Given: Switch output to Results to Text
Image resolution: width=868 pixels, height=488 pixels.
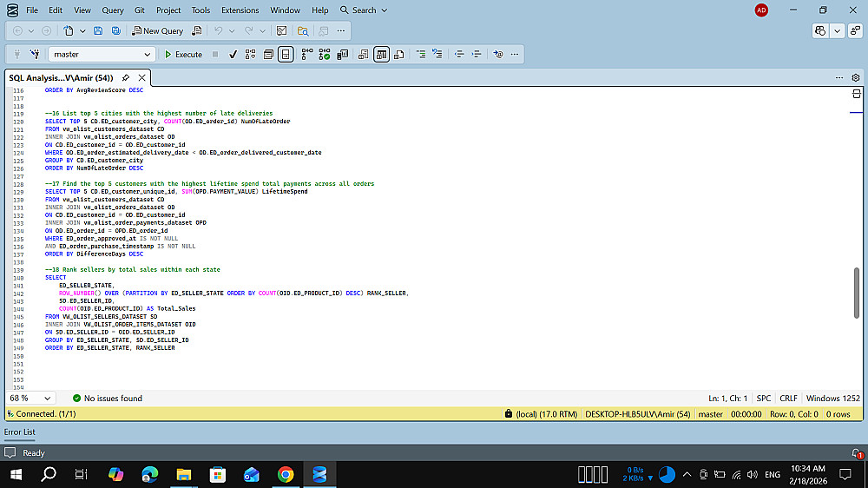Looking at the screenshot, I should [363, 55].
